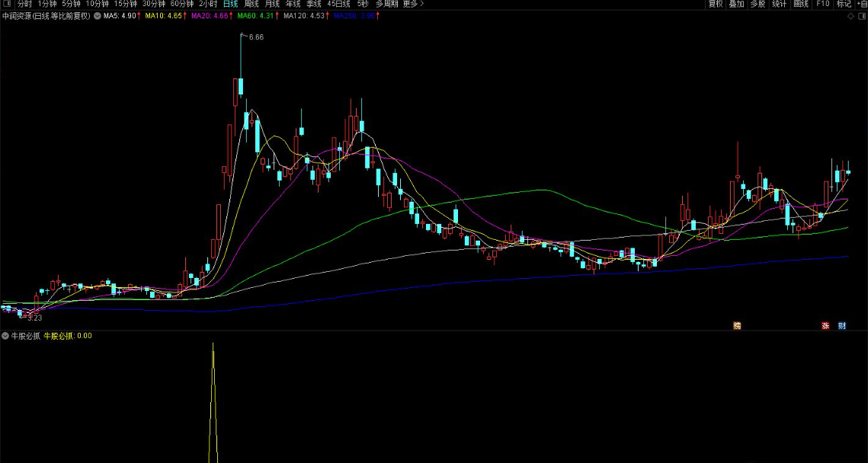Click the red 涨 event marker
The image size is (868, 463).
pyautogui.click(x=825, y=326)
